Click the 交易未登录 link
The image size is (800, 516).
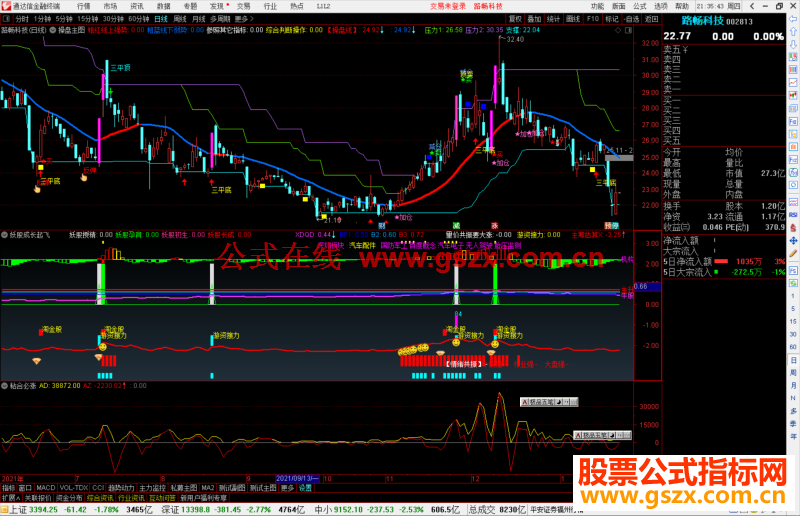[448, 6]
